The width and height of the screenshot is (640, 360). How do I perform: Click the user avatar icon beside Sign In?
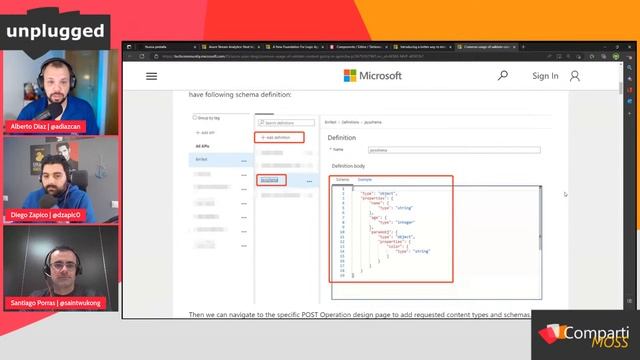click(575, 76)
